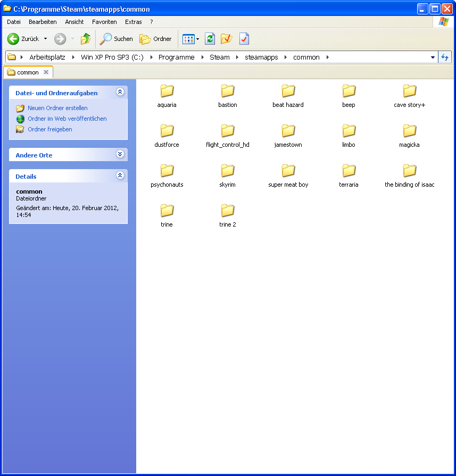Viewport: 456px width, 476px height.
Task: Toggle the Ordner folder pane
Action: [155, 39]
